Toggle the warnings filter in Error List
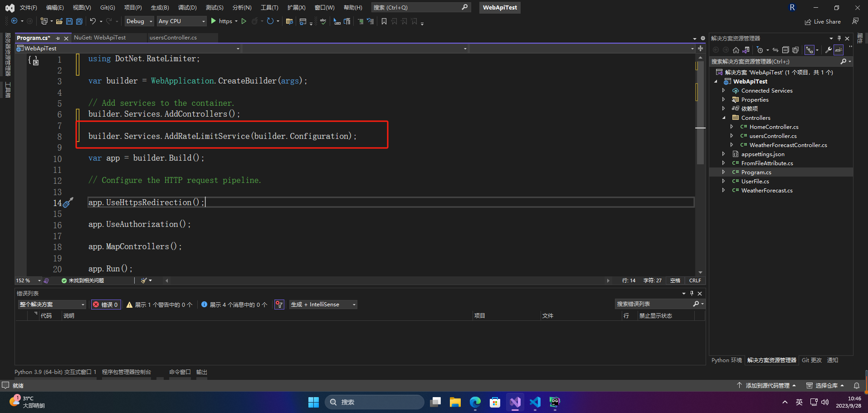 coord(159,305)
